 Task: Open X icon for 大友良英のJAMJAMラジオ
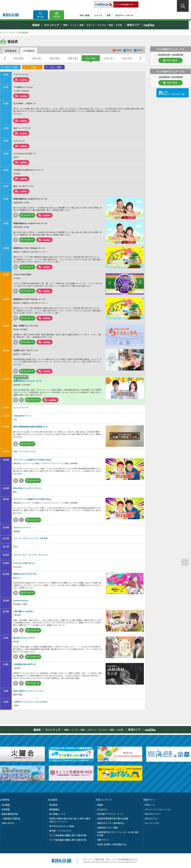(22, 683)
